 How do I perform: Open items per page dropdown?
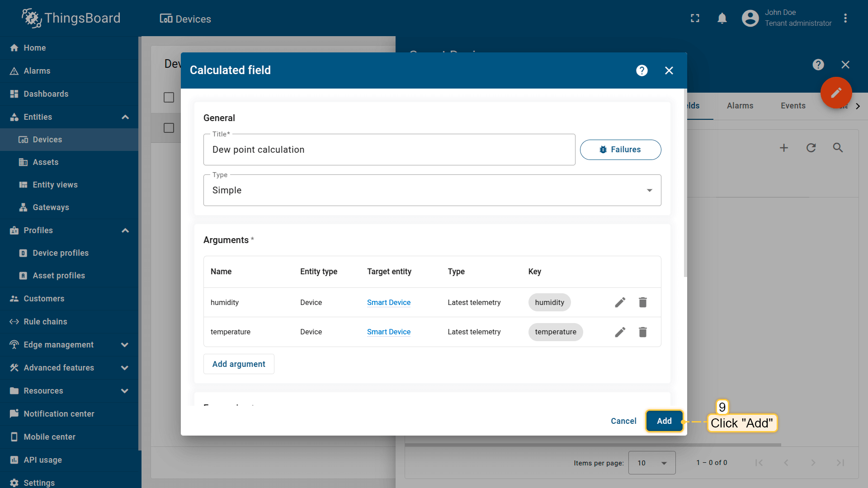pos(651,463)
